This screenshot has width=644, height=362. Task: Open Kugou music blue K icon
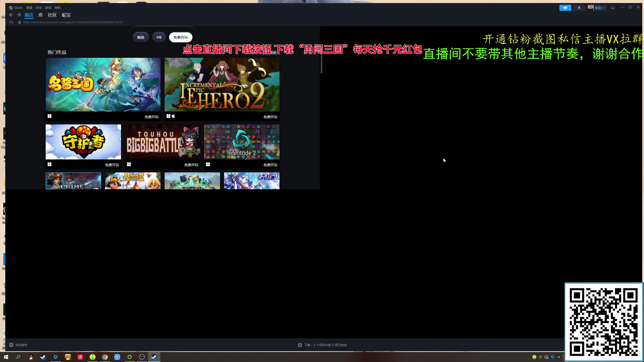coord(117,357)
